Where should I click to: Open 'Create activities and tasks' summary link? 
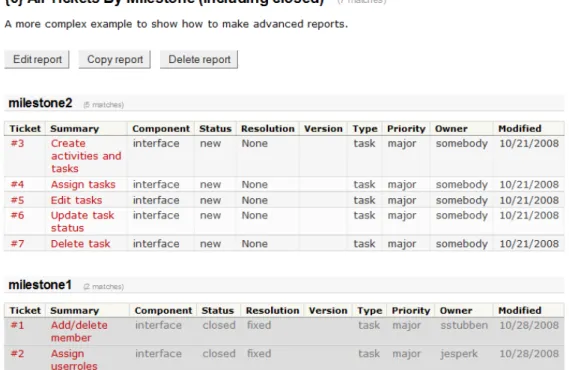86,156
